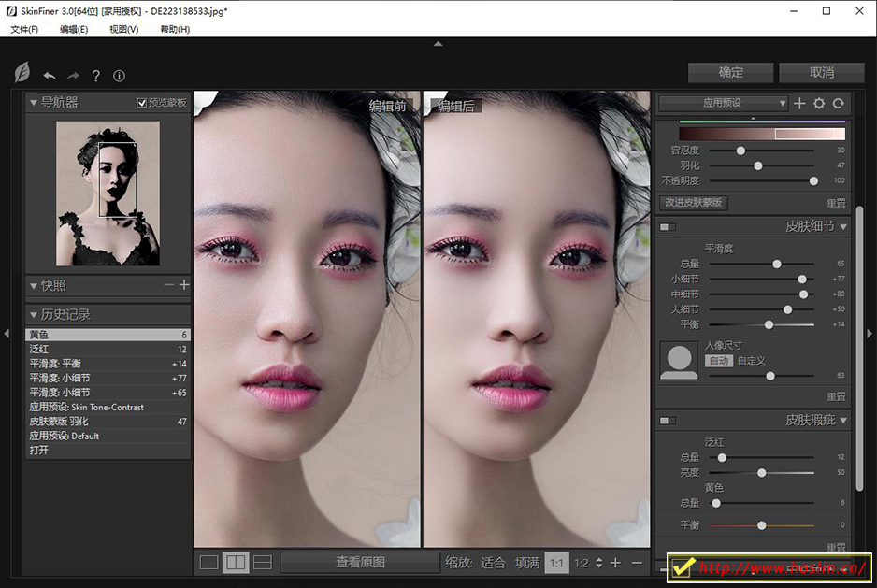Collapse the 导航器 panel
The height and width of the screenshot is (588, 877).
click(34, 102)
